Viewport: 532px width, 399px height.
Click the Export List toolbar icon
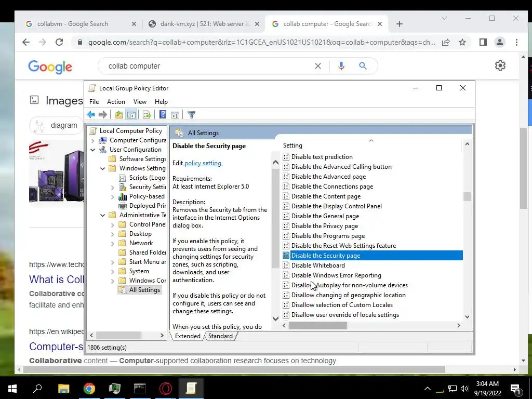[x=147, y=115]
